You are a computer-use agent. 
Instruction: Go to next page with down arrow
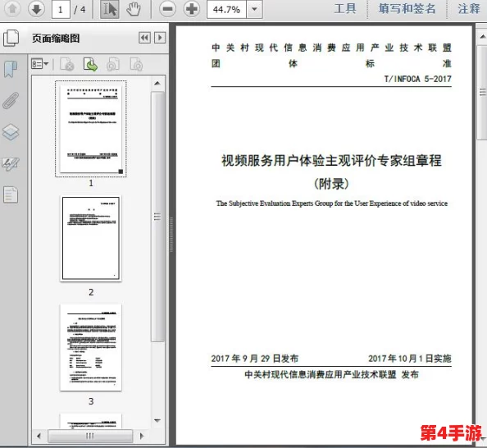coord(36,9)
